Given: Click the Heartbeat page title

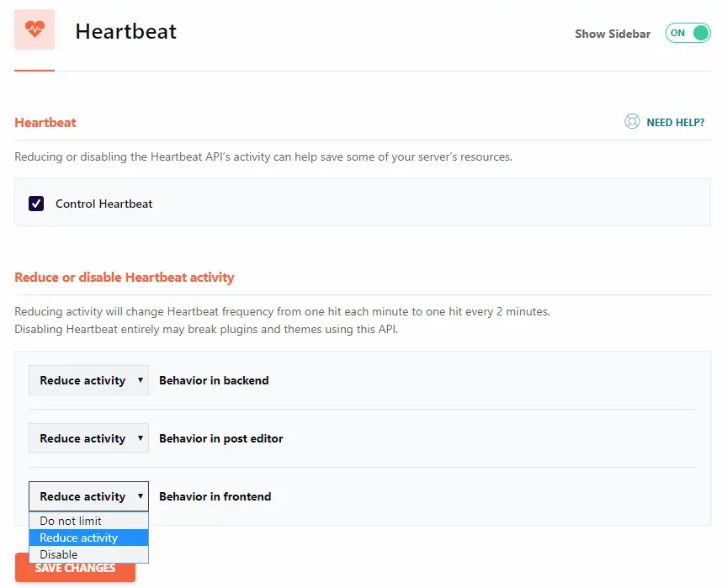Looking at the screenshot, I should point(125,31).
